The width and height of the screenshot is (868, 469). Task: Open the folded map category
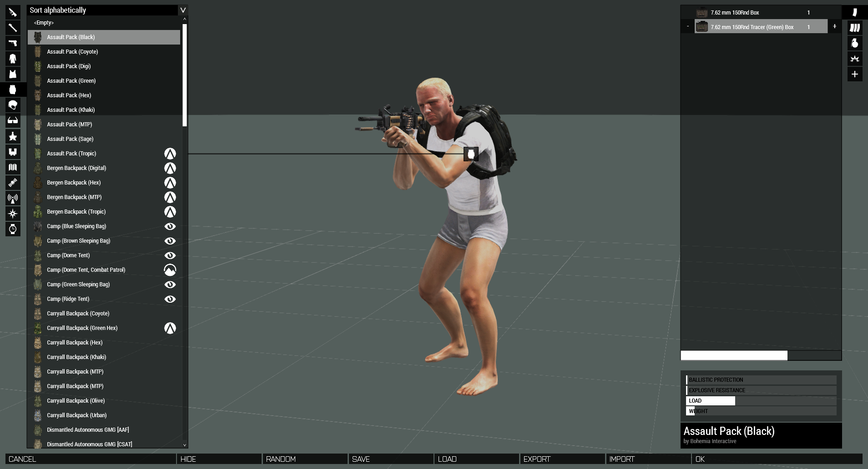point(13,167)
